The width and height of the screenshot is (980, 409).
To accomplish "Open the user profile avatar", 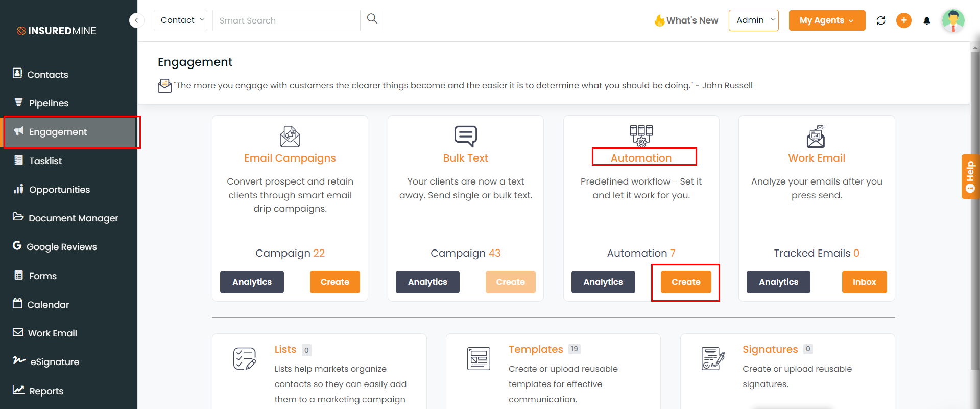I will (x=953, y=20).
